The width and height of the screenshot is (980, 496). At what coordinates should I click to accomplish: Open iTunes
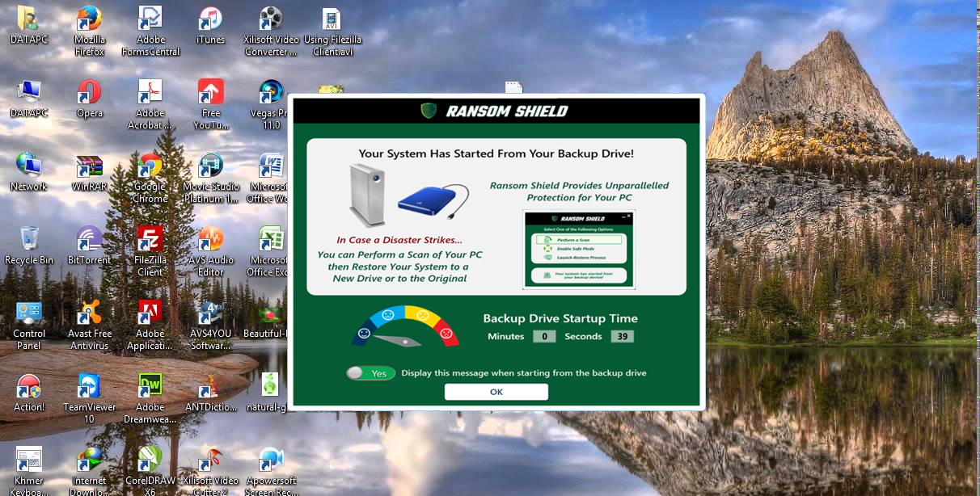point(210,20)
